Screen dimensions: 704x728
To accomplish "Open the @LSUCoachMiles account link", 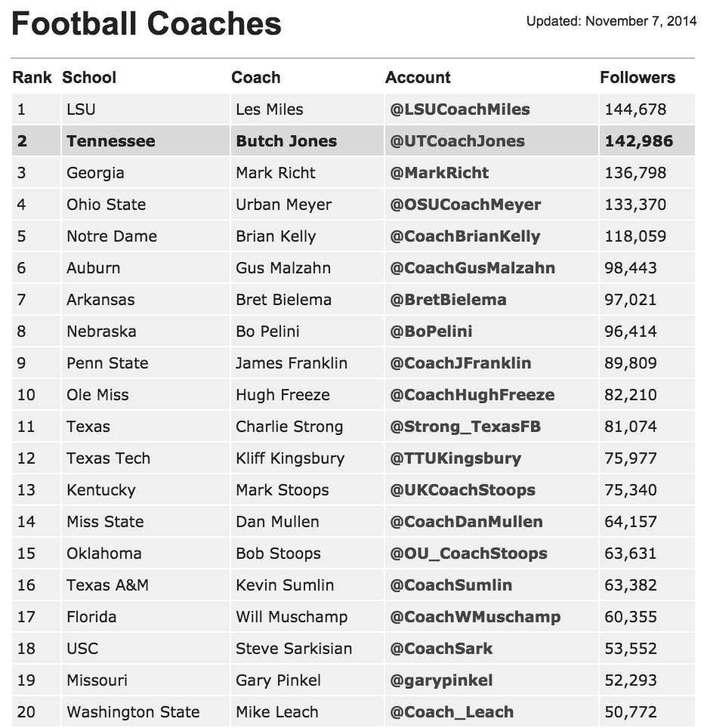I will (460, 110).
